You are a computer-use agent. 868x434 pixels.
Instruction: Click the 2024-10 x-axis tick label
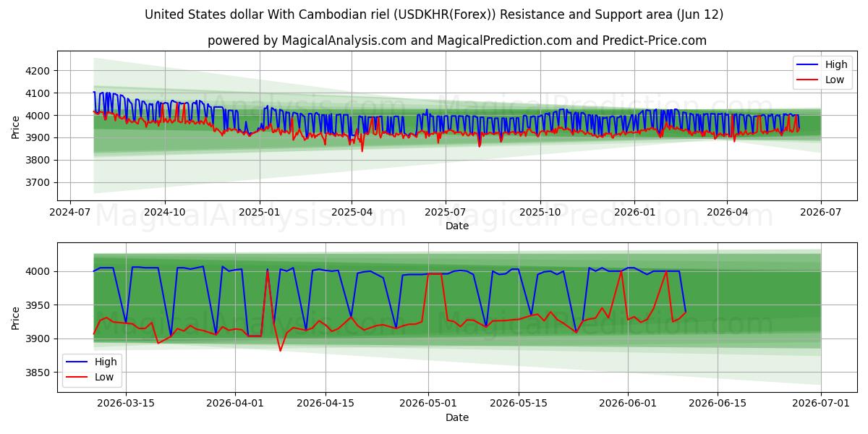click(x=165, y=213)
